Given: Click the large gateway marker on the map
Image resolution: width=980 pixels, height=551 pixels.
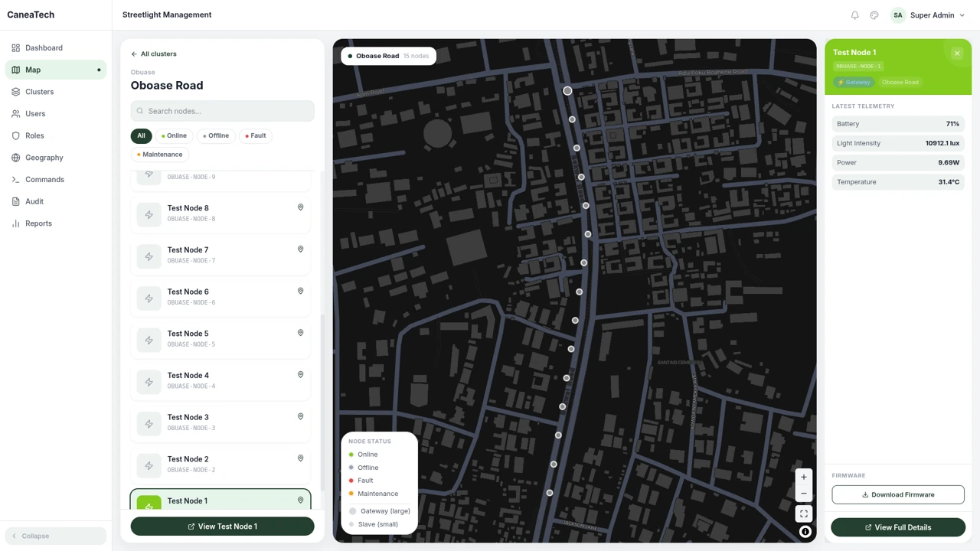Looking at the screenshot, I should pyautogui.click(x=567, y=91).
